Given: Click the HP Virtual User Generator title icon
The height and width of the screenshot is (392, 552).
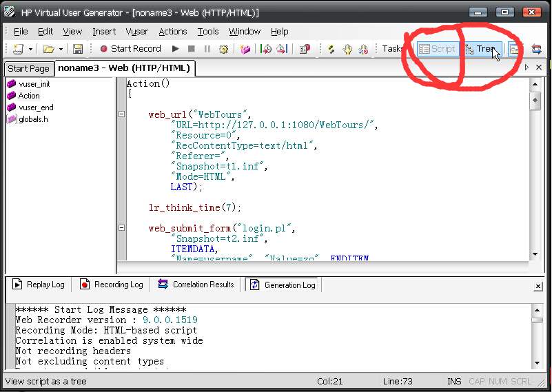Looking at the screenshot, I should pyautogui.click(x=10, y=12).
